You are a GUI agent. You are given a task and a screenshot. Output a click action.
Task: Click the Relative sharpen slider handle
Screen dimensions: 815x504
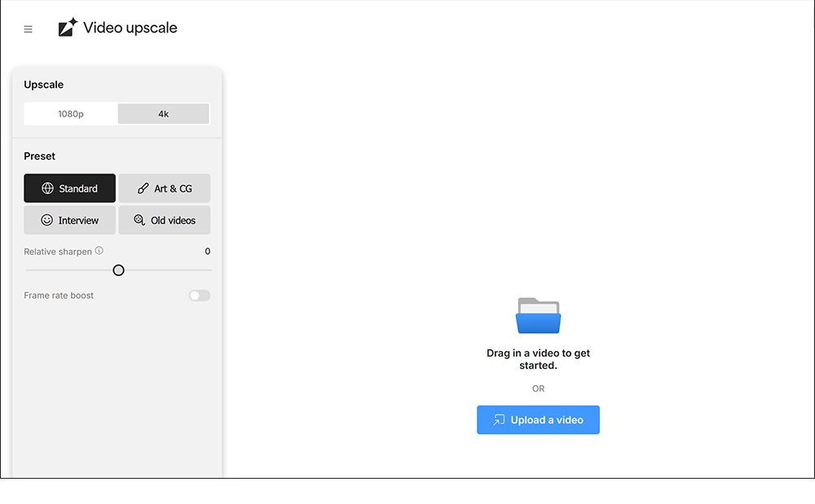118,270
